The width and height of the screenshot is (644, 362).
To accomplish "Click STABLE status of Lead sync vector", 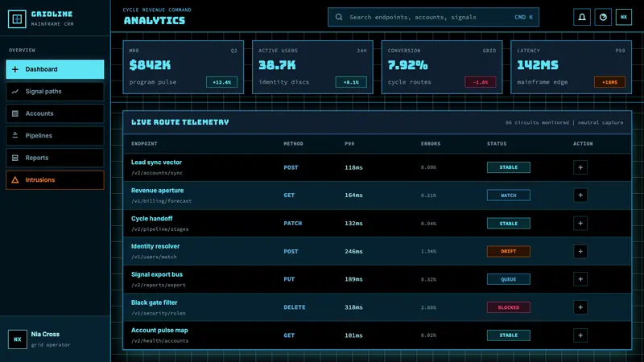I will tap(509, 167).
